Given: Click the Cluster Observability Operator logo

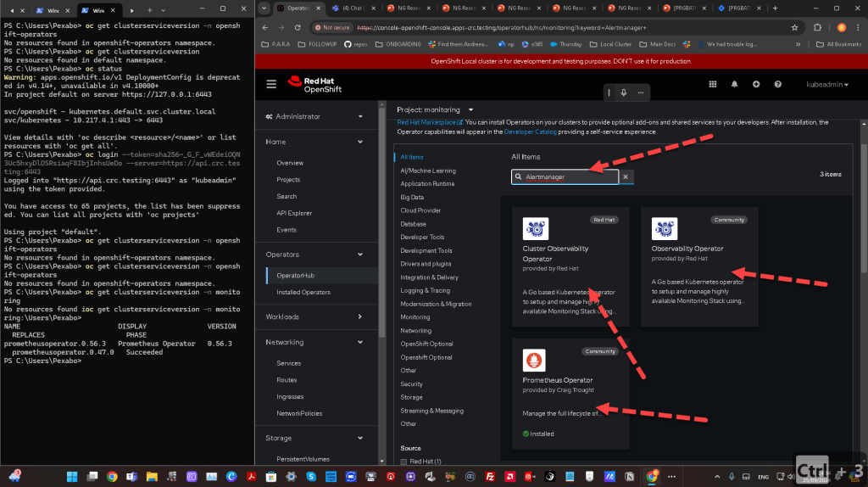Looking at the screenshot, I should 536,228.
